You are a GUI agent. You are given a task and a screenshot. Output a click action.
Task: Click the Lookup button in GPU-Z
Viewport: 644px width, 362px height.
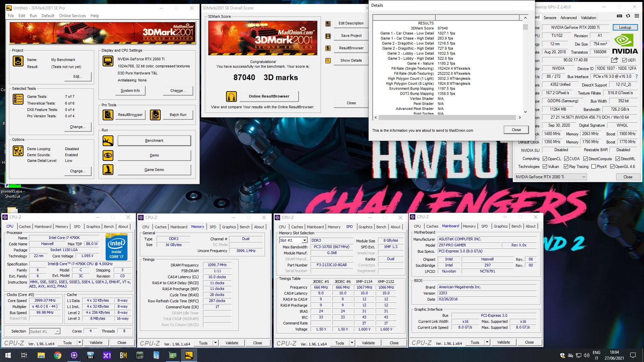pyautogui.click(x=625, y=27)
